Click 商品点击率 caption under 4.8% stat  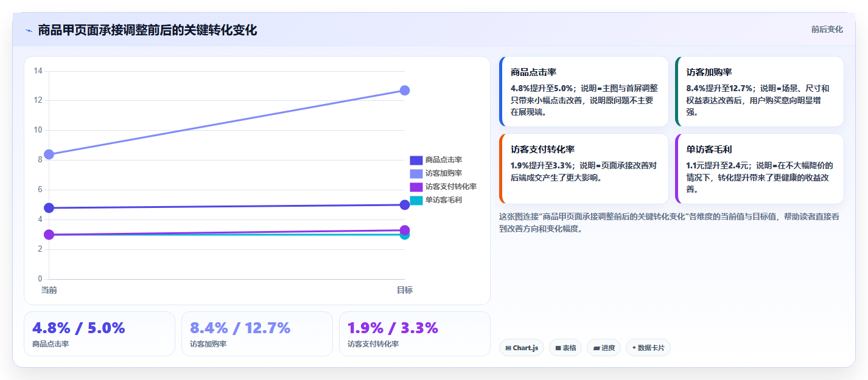pyautogui.click(x=51, y=344)
